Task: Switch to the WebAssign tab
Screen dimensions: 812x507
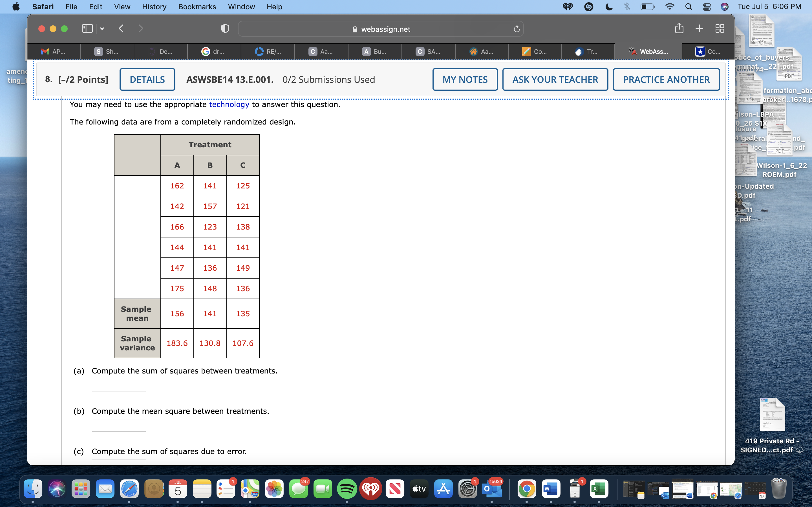Action: click(648, 51)
